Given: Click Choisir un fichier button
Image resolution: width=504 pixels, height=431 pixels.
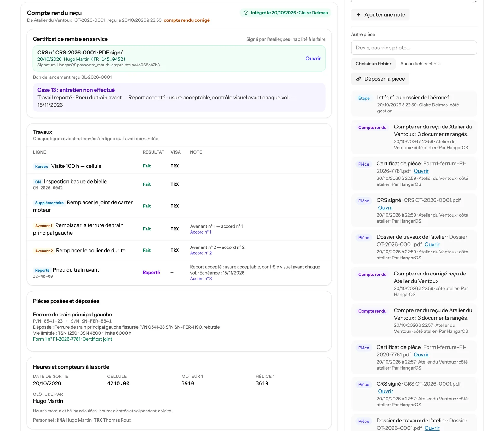Looking at the screenshot, I should (373, 64).
